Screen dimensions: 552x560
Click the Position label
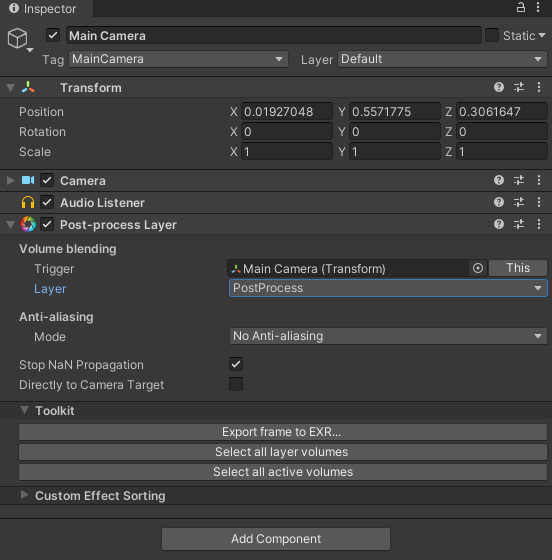(x=41, y=112)
